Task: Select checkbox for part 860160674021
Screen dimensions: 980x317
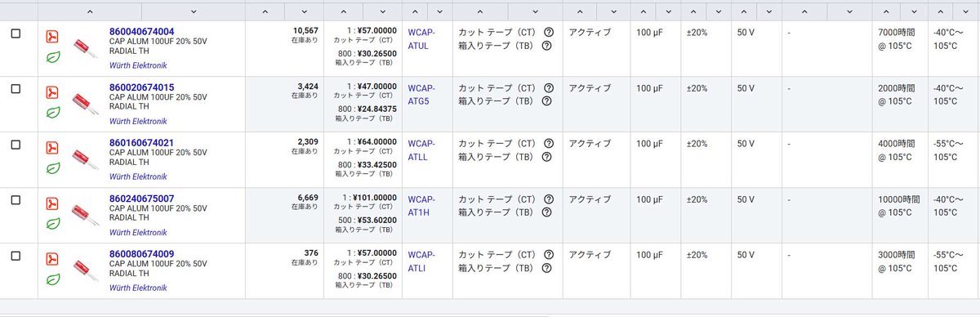Action: (x=16, y=145)
